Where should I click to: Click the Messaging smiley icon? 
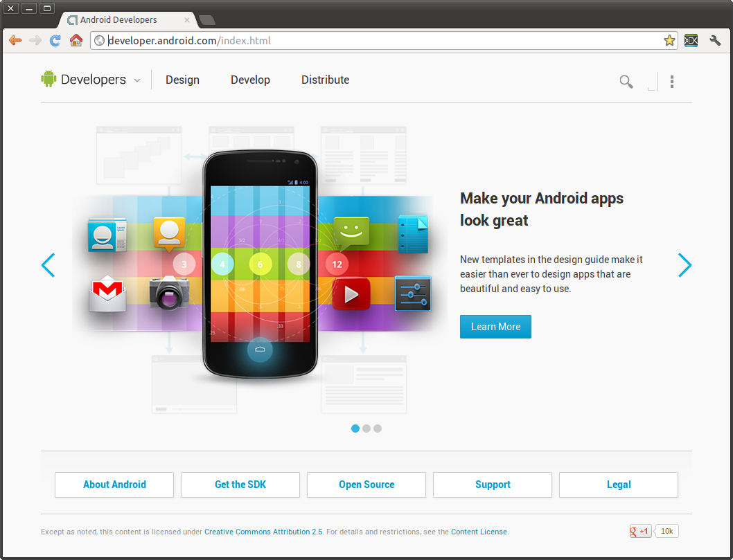pyautogui.click(x=351, y=234)
